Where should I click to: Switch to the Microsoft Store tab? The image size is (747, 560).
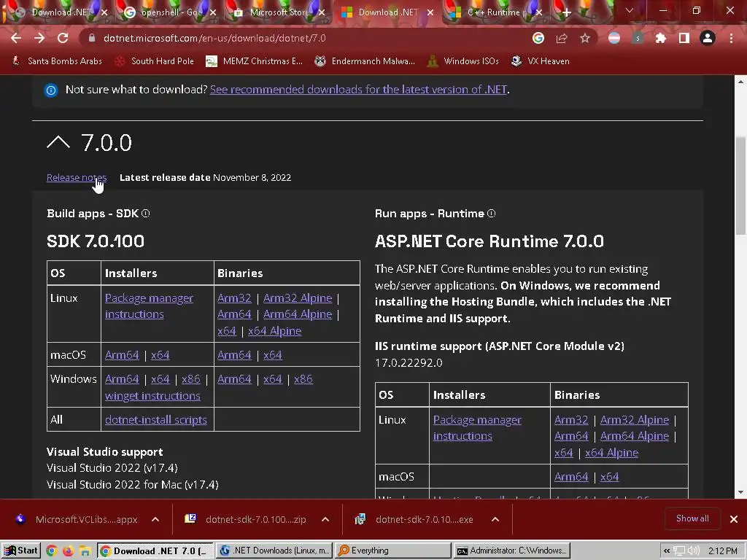[278, 12]
